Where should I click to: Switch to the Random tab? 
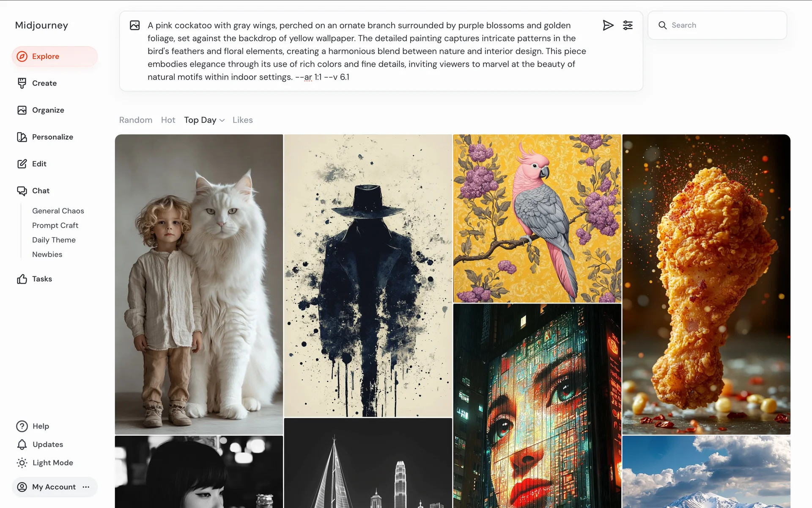coord(135,120)
